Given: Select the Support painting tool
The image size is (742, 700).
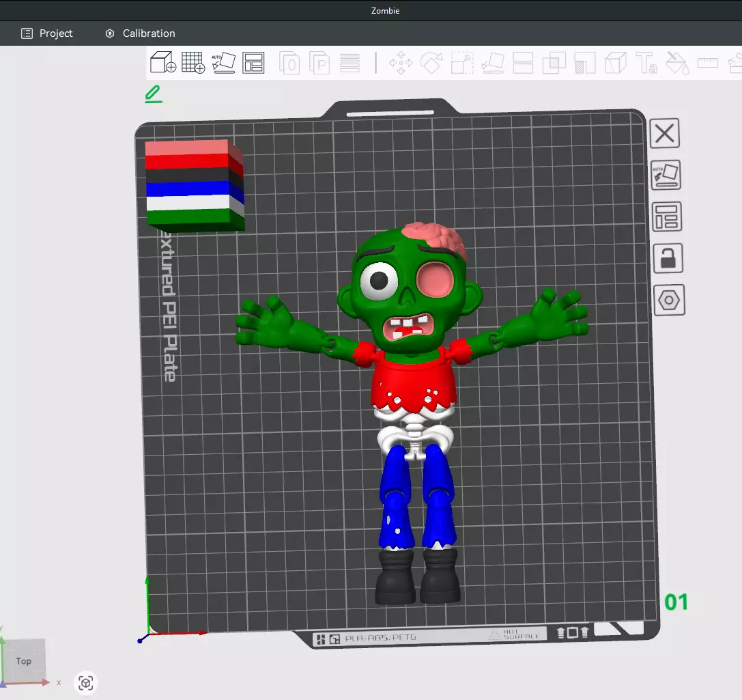Looking at the screenshot, I should point(584,62).
